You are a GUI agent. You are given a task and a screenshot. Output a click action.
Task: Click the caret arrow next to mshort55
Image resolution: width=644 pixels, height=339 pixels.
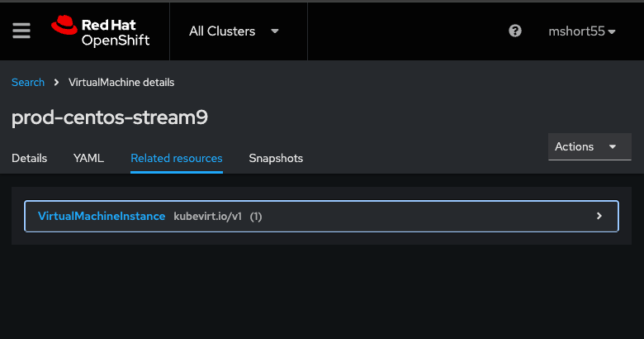click(612, 32)
